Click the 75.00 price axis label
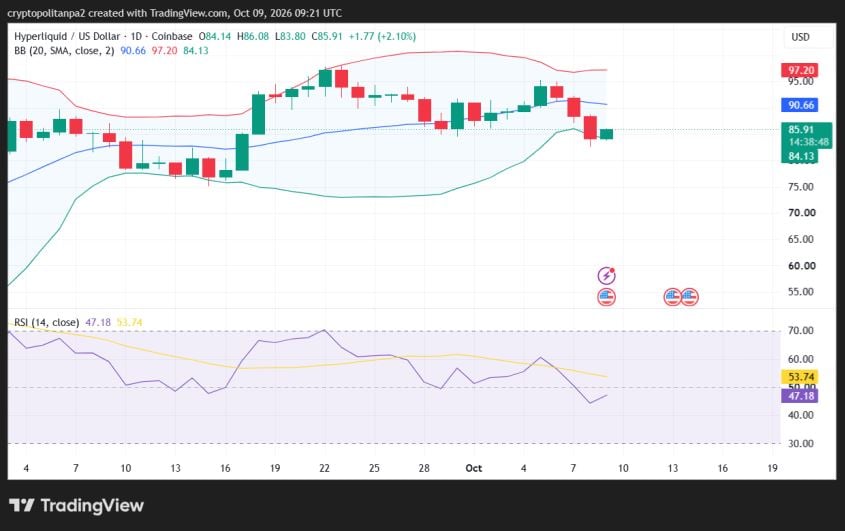845x531 pixels. click(x=801, y=187)
